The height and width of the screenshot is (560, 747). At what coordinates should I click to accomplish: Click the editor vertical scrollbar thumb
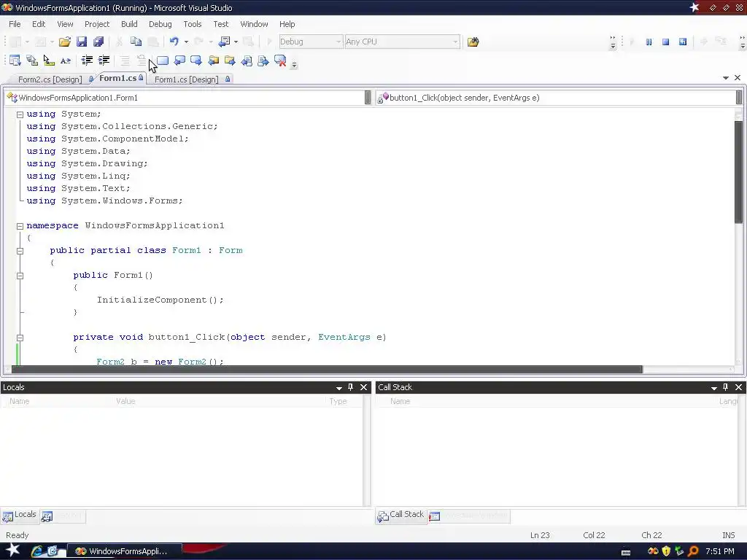(739, 171)
